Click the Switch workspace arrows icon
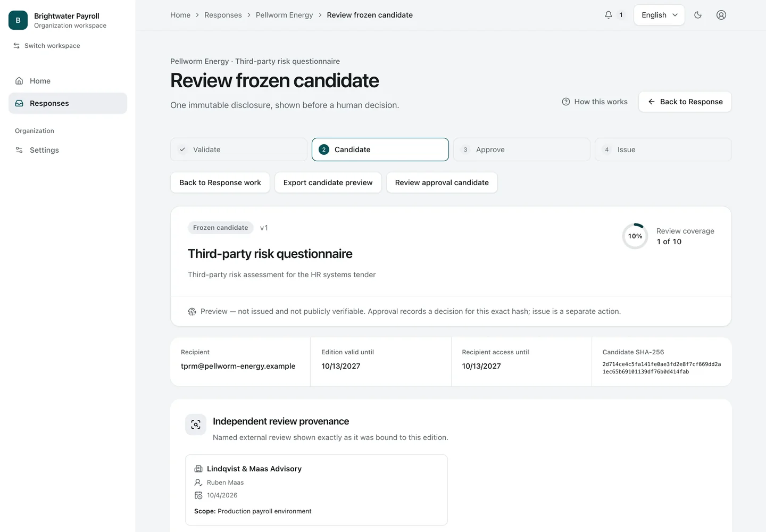The height and width of the screenshot is (532, 766). [16, 46]
